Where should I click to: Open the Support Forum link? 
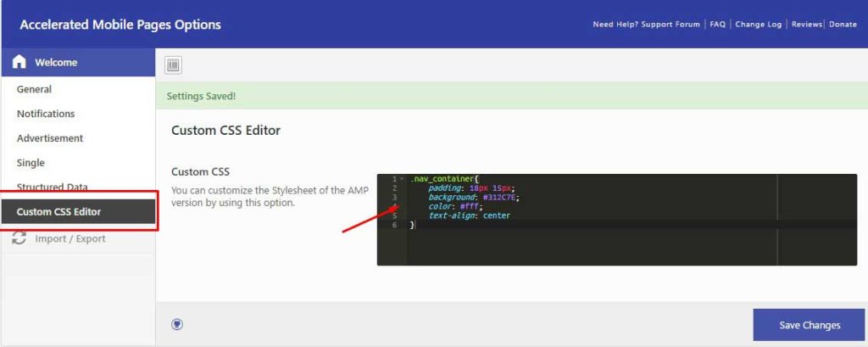coord(670,25)
